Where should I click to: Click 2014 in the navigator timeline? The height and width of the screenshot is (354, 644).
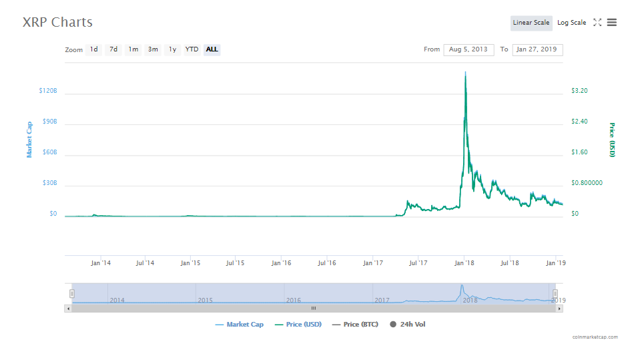tap(117, 300)
